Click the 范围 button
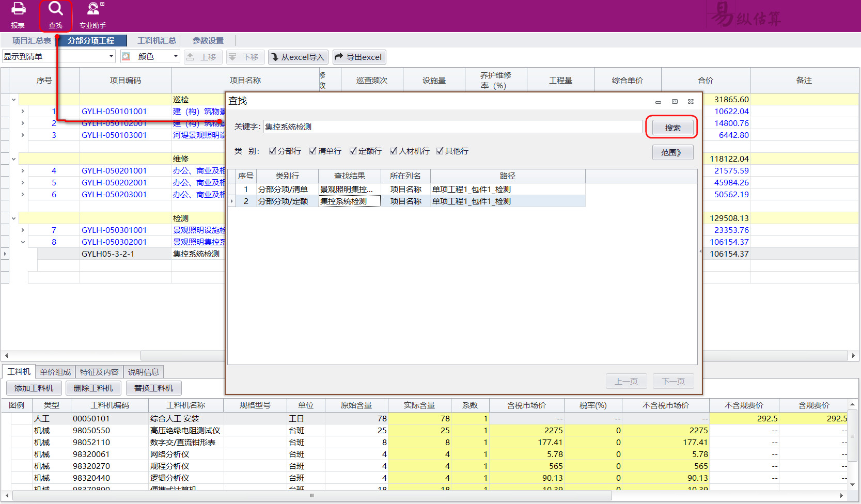Image resolution: width=861 pixels, height=504 pixels. click(x=672, y=152)
